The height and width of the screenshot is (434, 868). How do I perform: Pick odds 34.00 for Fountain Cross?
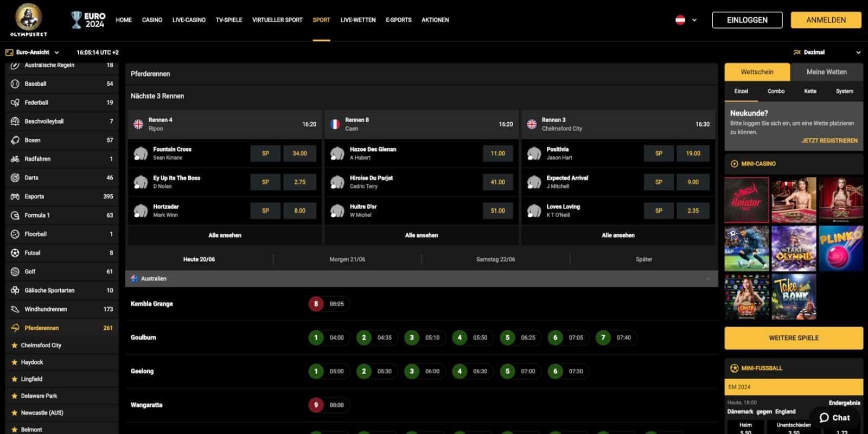(x=299, y=154)
